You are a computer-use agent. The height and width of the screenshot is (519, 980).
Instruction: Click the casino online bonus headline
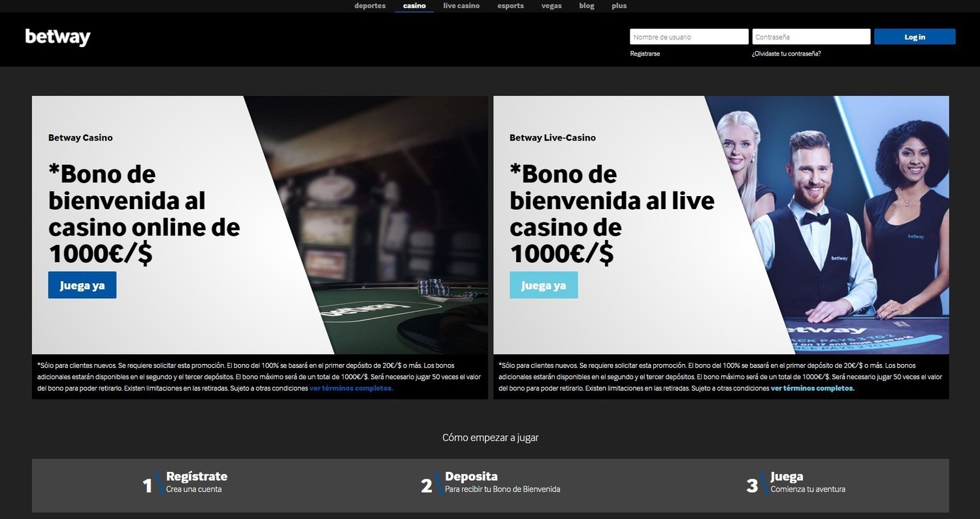pos(144,214)
